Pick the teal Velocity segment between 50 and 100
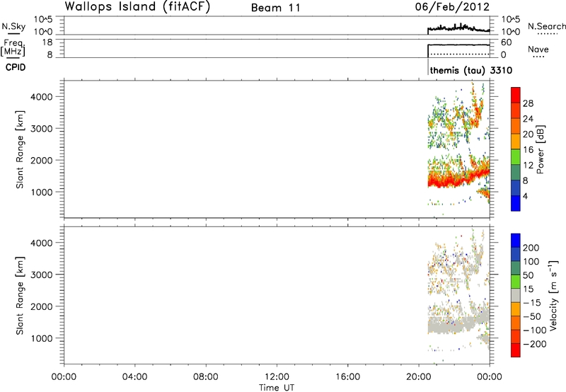 pos(516,268)
